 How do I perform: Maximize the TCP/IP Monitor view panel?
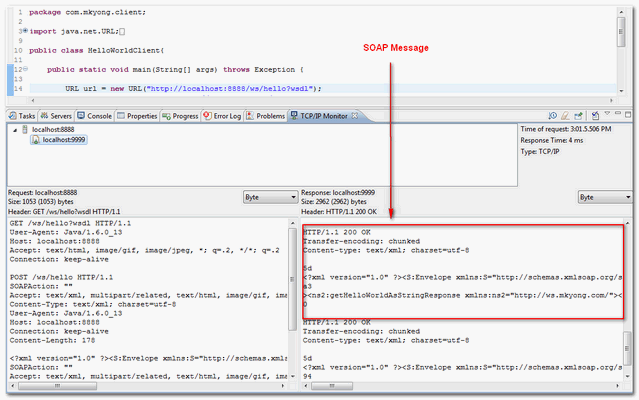pyautogui.click(x=628, y=114)
